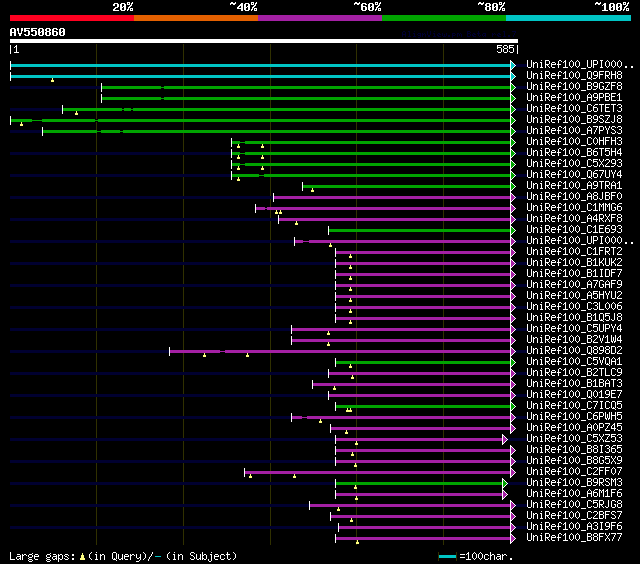Open the UniRef100_Q9FRH8 hit label

pyautogui.click(x=574, y=75)
